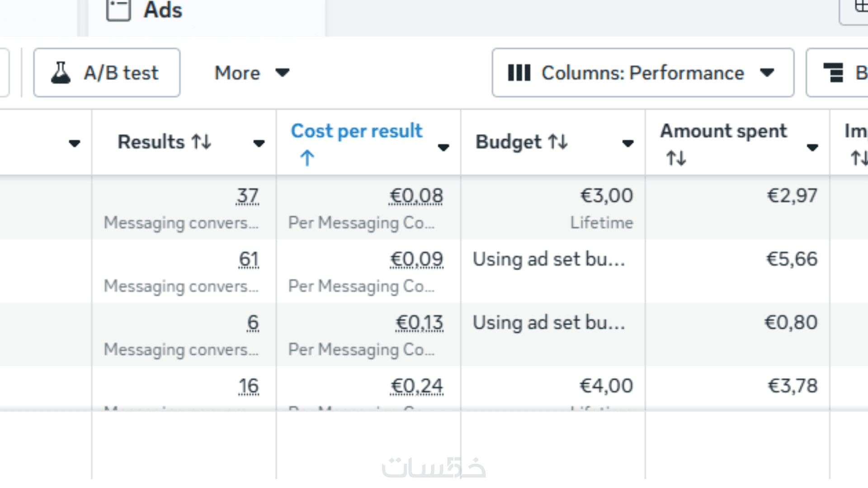The height and width of the screenshot is (488, 868).
Task: Click the breakdown icon at right edge
Action: click(x=833, y=73)
